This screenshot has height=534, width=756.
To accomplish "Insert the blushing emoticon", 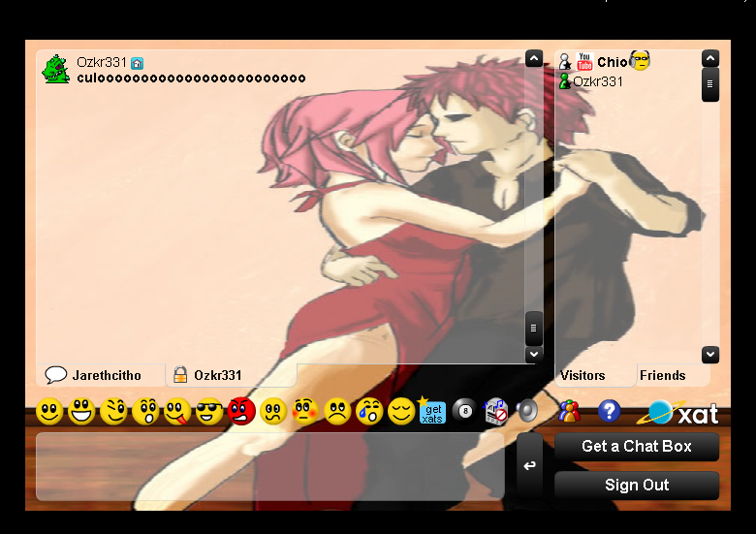I will point(305,412).
